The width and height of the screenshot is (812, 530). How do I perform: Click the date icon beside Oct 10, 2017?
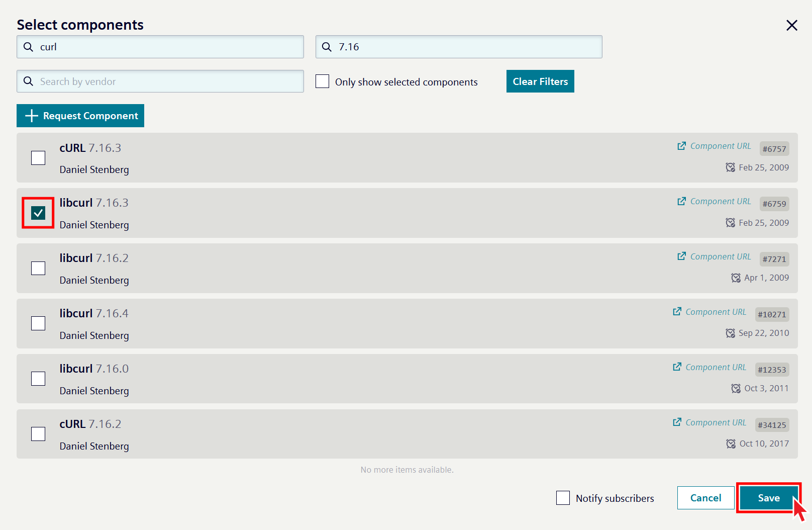(731, 444)
